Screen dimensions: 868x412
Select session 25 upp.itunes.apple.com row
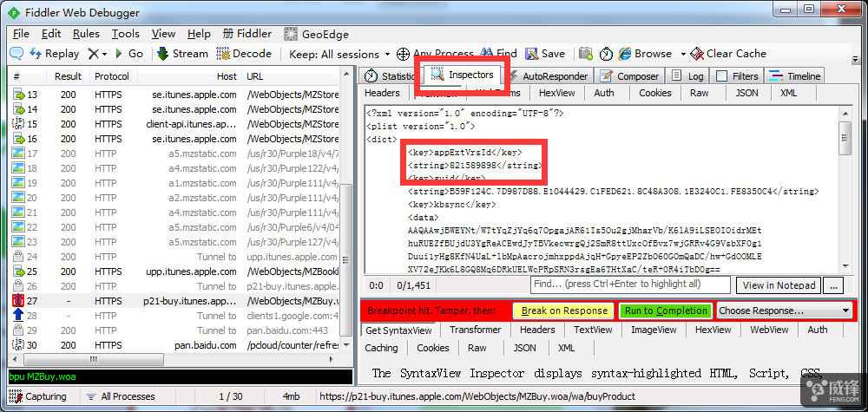click(175, 271)
